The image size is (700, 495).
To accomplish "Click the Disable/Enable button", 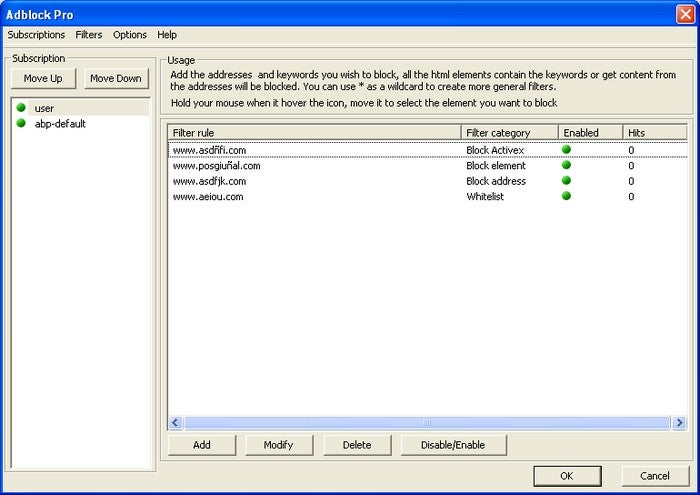I will coord(453,445).
